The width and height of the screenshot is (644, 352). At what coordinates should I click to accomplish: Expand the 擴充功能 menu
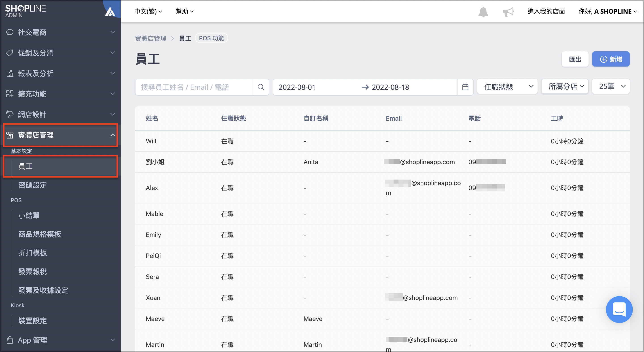click(x=61, y=94)
